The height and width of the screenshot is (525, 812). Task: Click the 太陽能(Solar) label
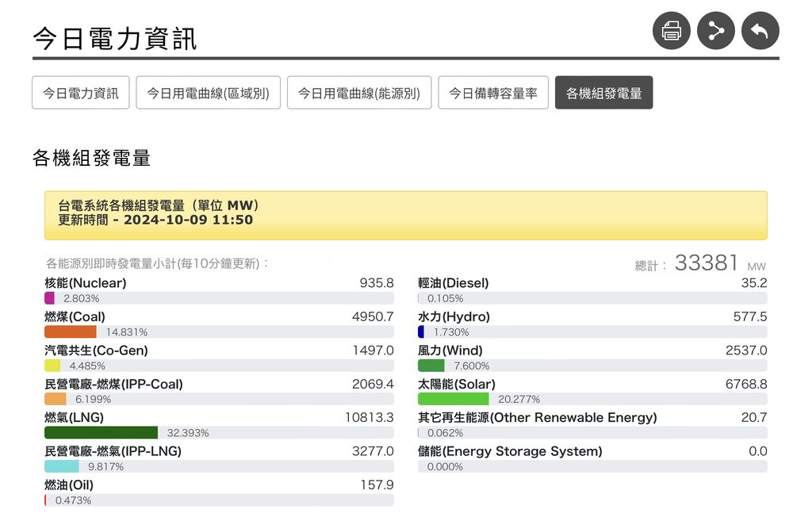456,385
